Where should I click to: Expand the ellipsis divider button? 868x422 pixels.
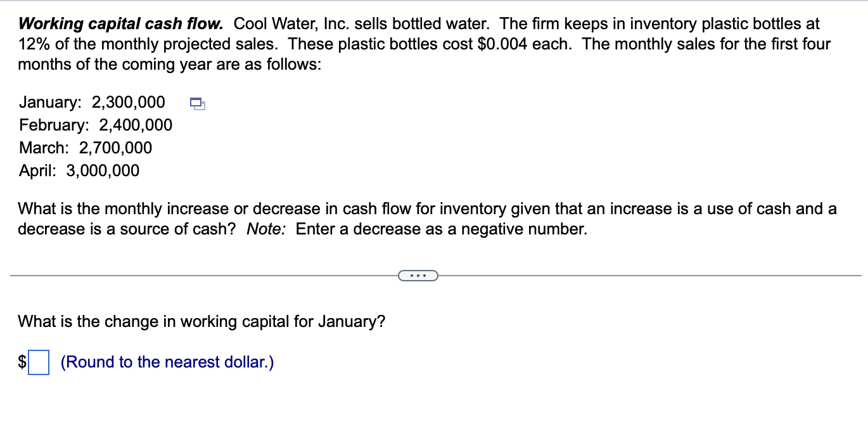tap(418, 275)
